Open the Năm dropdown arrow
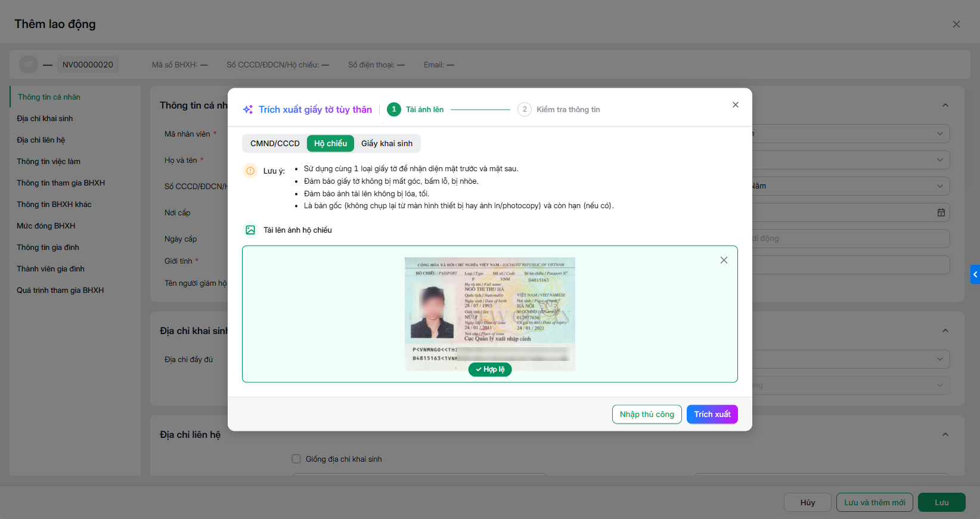Image resolution: width=980 pixels, height=519 pixels. coord(940,186)
